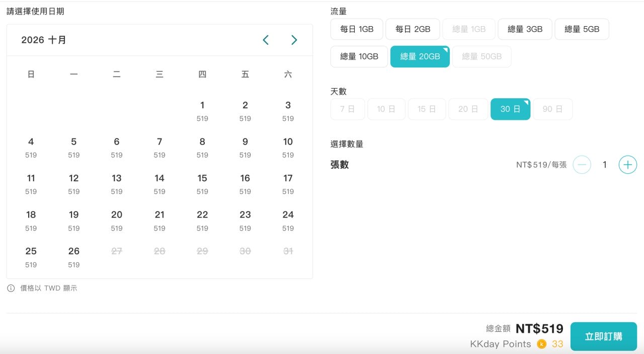The height and width of the screenshot is (354, 644).
Task: Select the 每日 2GB data option
Action: point(413,29)
